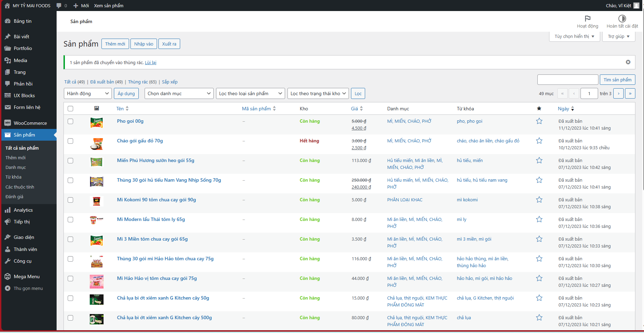Open the Hoạt động flag icon
644x333 pixels.
(587, 18)
